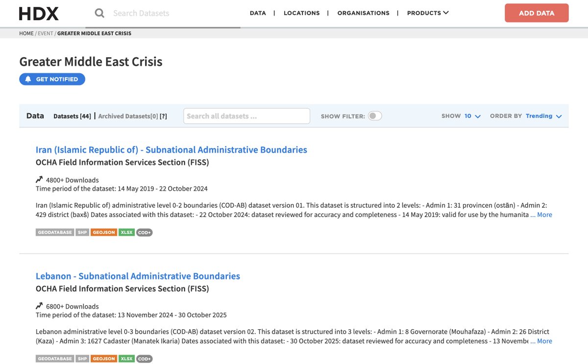Click the search magnifier icon
Viewport: 588px width, 364px height.
[99, 13]
